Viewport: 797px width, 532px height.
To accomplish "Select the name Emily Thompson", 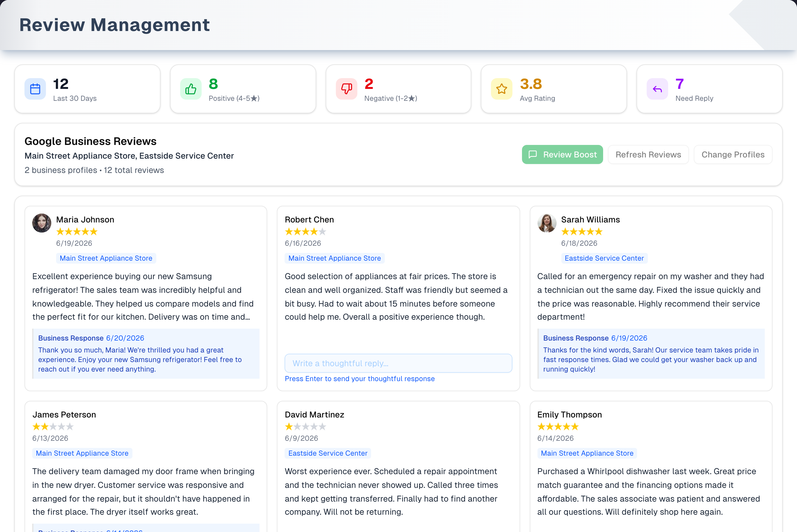I will (570, 415).
